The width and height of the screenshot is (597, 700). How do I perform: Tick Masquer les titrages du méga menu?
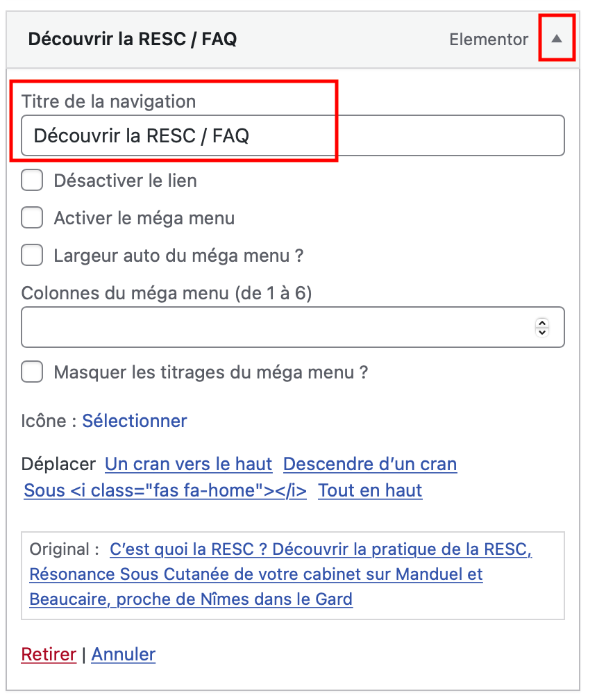click(32, 373)
